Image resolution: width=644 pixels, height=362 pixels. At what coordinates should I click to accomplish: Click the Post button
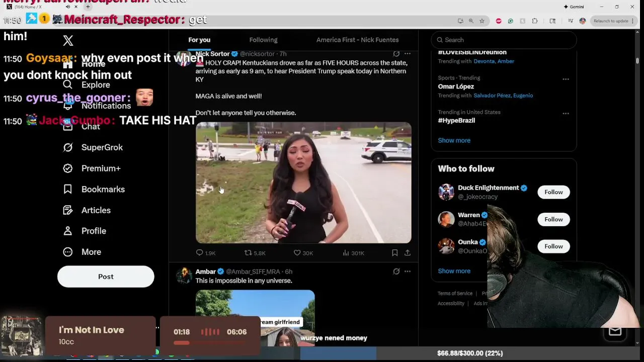tap(106, 277)
